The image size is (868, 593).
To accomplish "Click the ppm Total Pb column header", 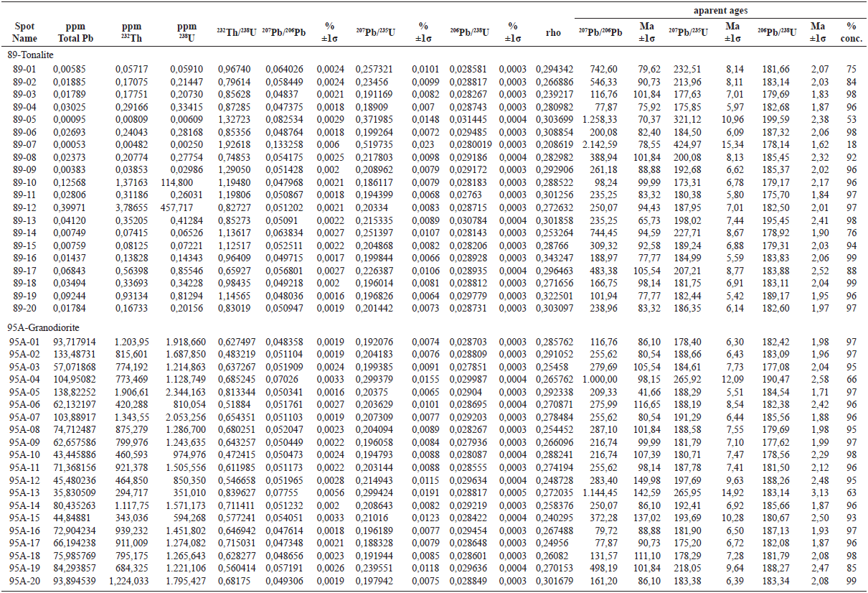I will pyautogui.click(x=70, y=32).
